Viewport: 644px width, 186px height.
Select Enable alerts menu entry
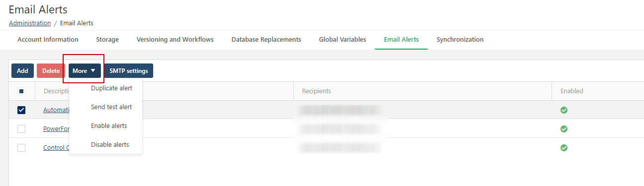point(109,126)
